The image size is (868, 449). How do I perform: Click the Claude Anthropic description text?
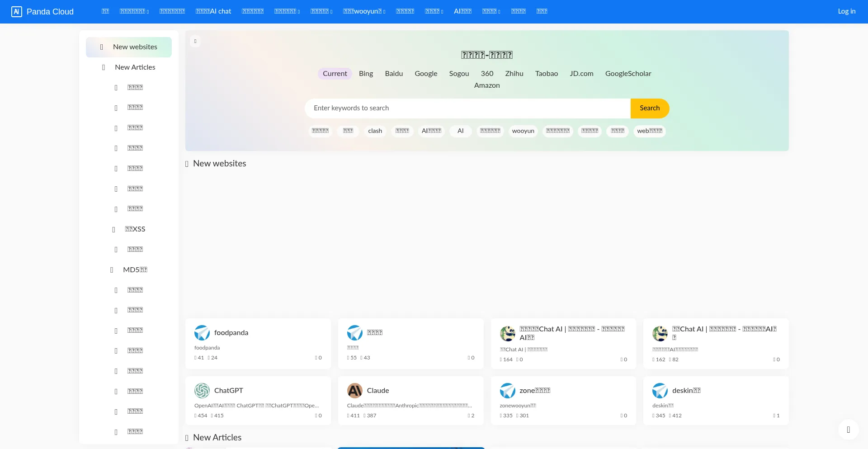(410, 406)
